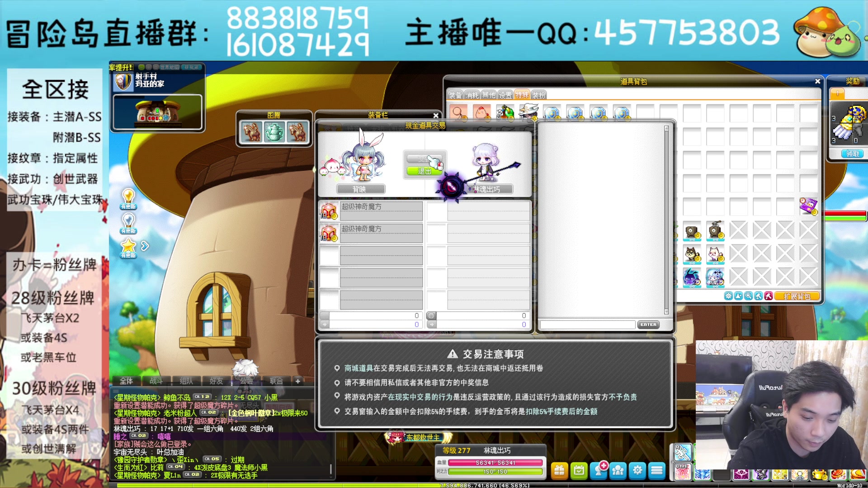This screenshot has width=868, height=488.
Task: Switch to the 装扮 inventory tab
Action: click(538, 95)
